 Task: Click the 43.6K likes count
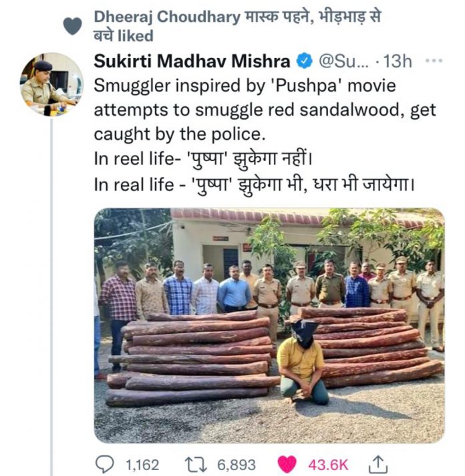(x=327, y=463)
